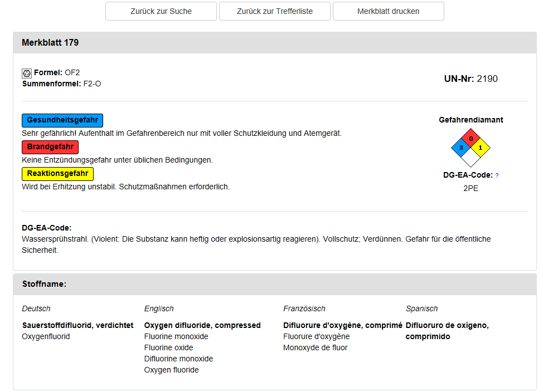Screen dimensions: 543x392
Task: Click the blue health segment showing 3
Action: click(461, 148)
